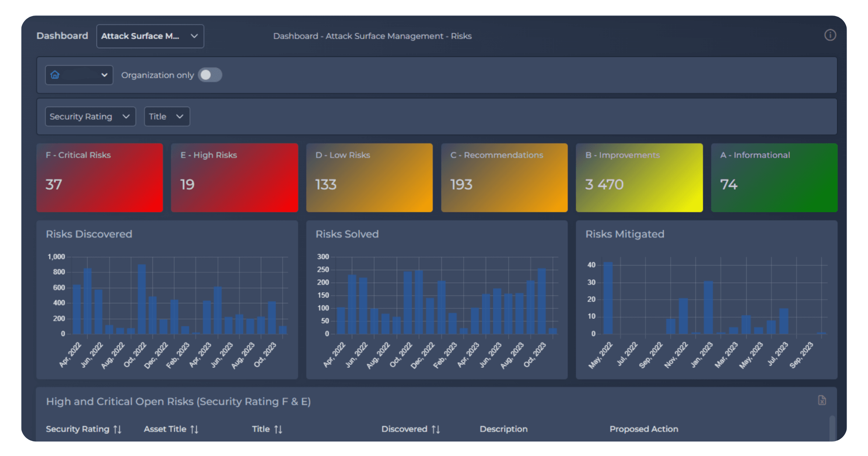The width and height of the screenshot is (868, 456).
Task: Select the F - Critical Risks card
Action: point(99,177)
